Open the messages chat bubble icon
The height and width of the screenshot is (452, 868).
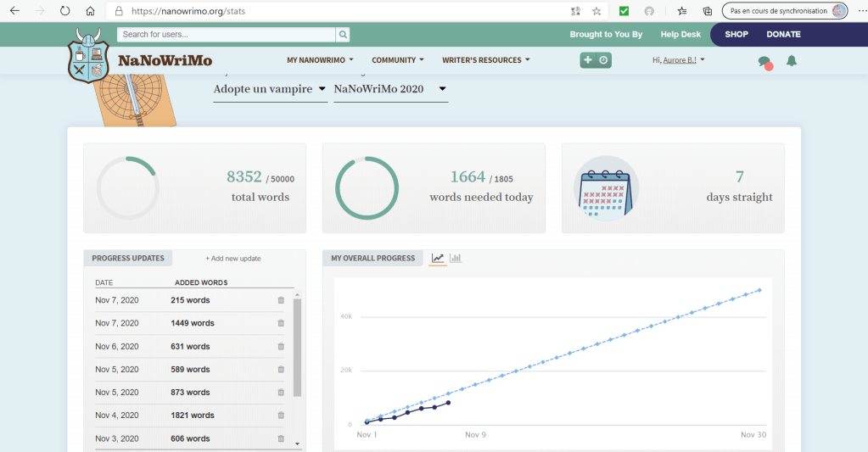(x=764, y=61)
